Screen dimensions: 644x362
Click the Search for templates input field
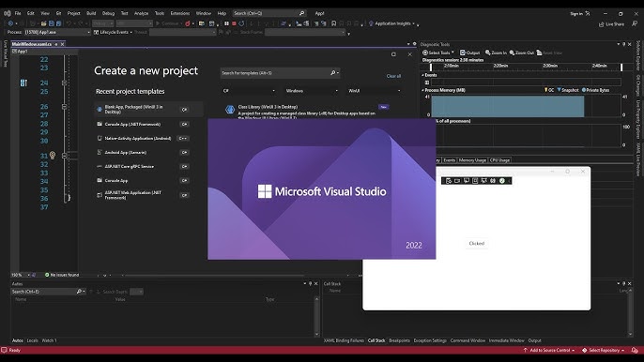coord(275,73)
